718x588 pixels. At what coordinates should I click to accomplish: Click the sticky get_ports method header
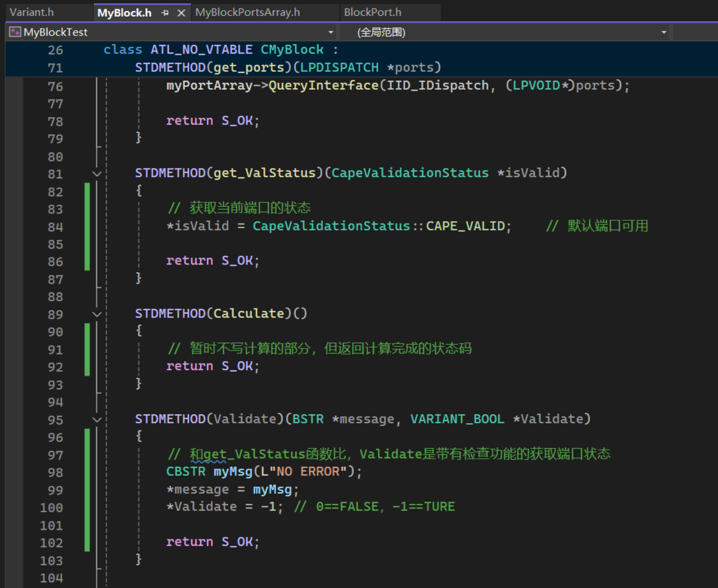pyautogui.click(x=288, y=67)
